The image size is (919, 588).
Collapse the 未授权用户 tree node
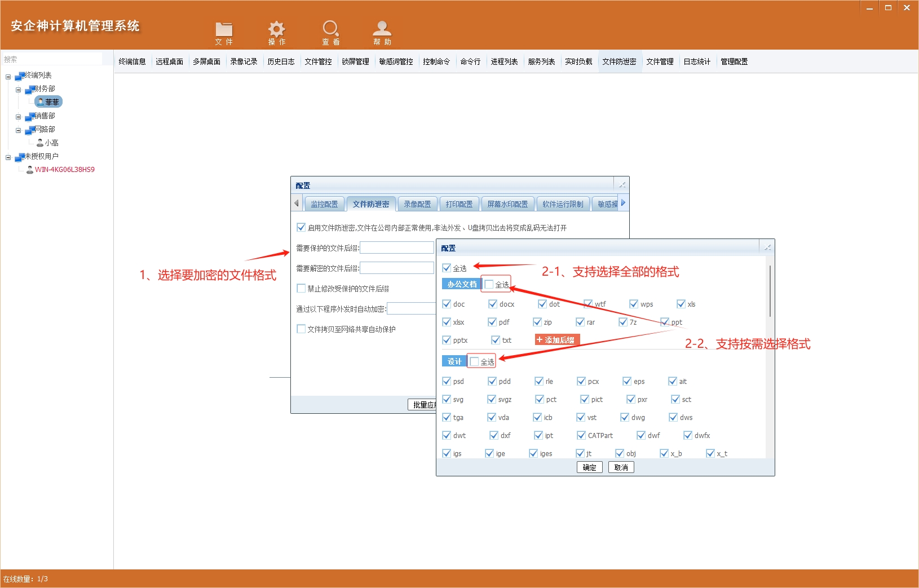pyautogui.click(x=8, y=157)
